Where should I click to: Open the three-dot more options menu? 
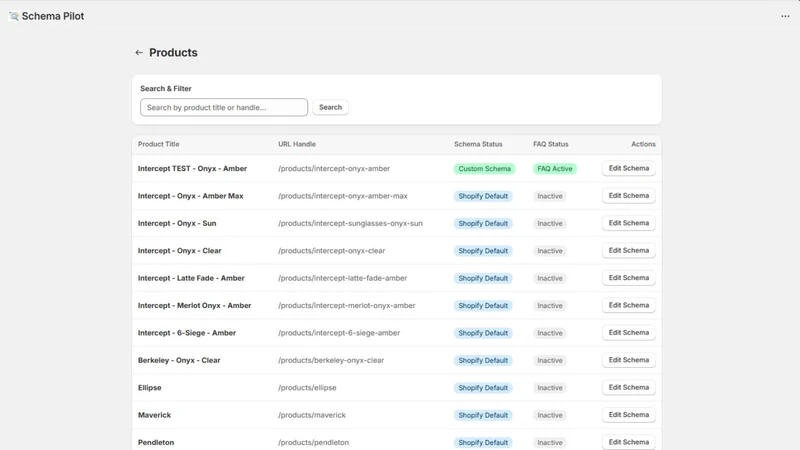[x=785, y=16]
